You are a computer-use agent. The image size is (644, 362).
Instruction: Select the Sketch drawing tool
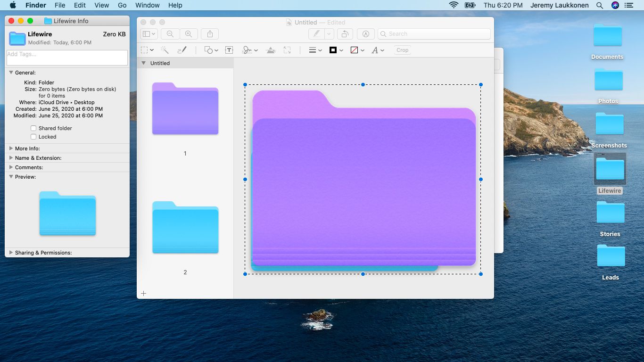click(x=182, y=50)
